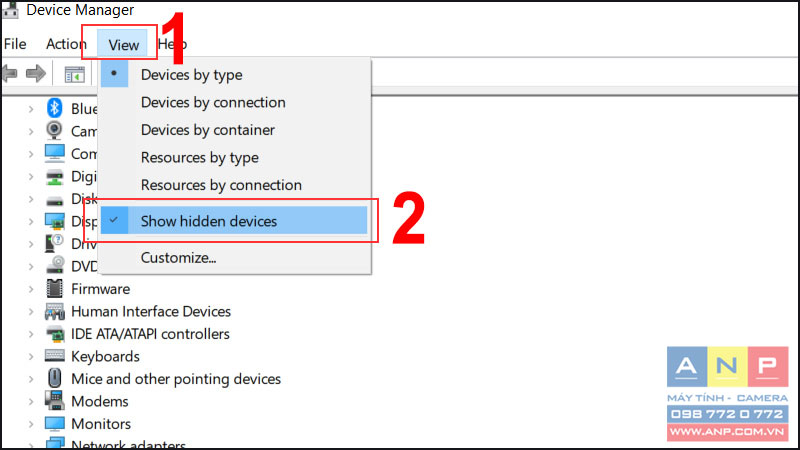The image size is (800, 450).
Task: Expand the Firmware tree node
Action: tap(31, 289)
